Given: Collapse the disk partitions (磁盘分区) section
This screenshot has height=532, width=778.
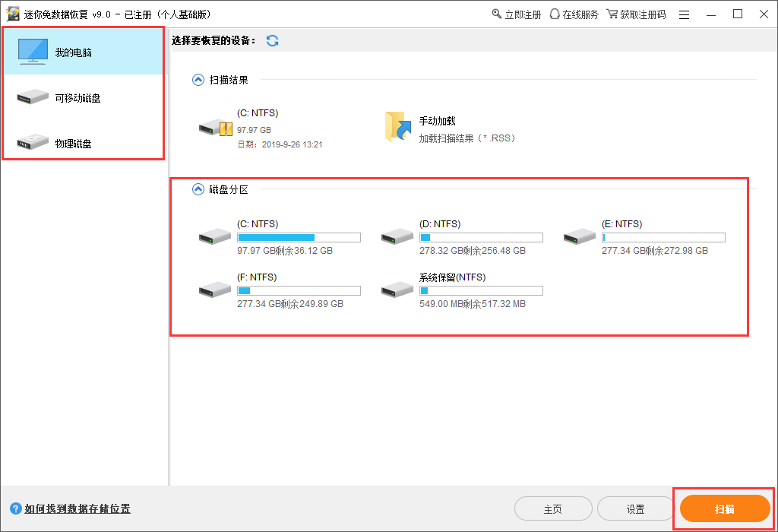Looking at the screenshot, I should click(198, 189).
